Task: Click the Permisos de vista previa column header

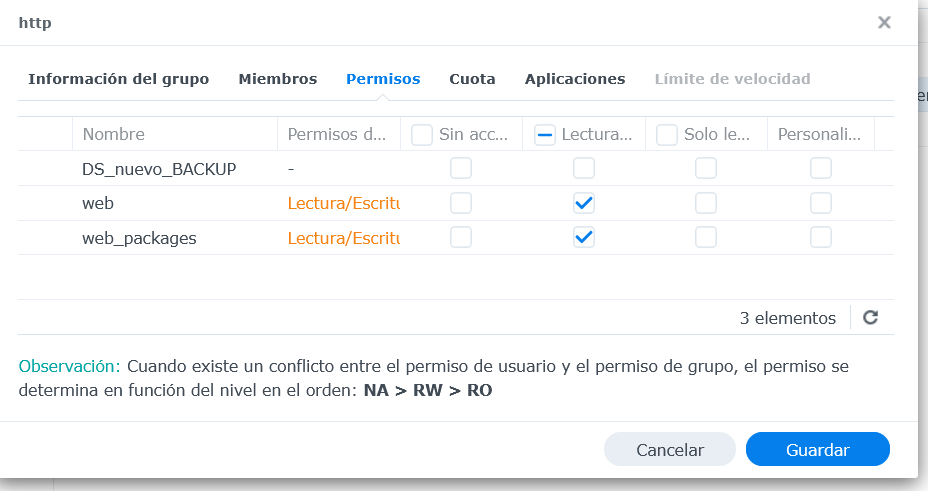Action: click(x=336, y=134)
